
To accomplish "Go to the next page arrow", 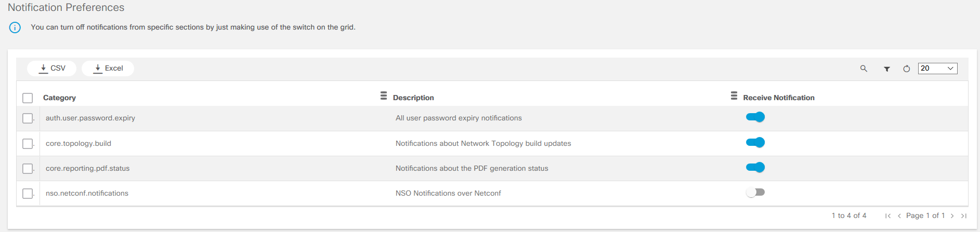I will [x=952, y=216].
